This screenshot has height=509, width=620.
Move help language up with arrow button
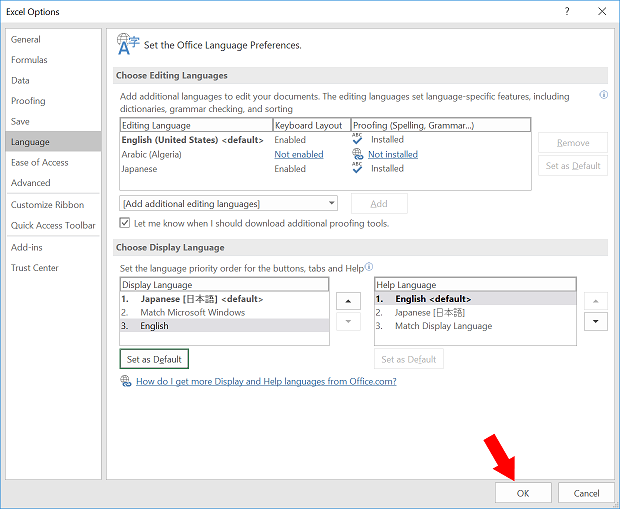tap(595, 301)
